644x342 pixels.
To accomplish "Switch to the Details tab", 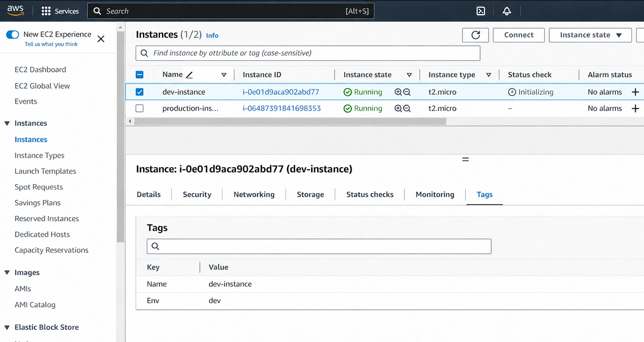I will tap(149, 195).
